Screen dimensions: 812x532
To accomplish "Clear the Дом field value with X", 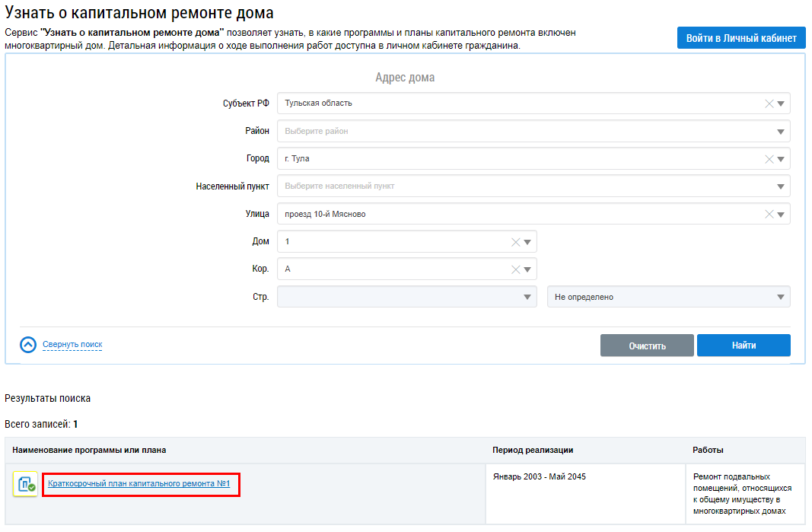I will (515, 242).
